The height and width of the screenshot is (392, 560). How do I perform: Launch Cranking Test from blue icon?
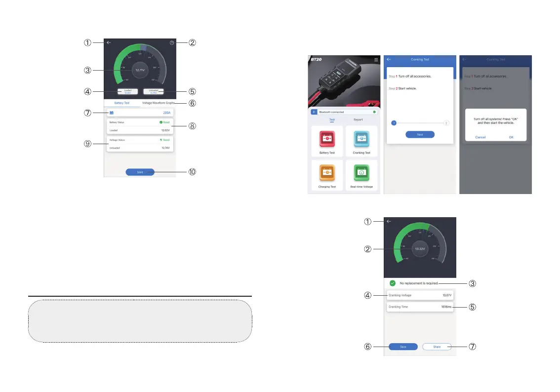click(x=361, y=139)
